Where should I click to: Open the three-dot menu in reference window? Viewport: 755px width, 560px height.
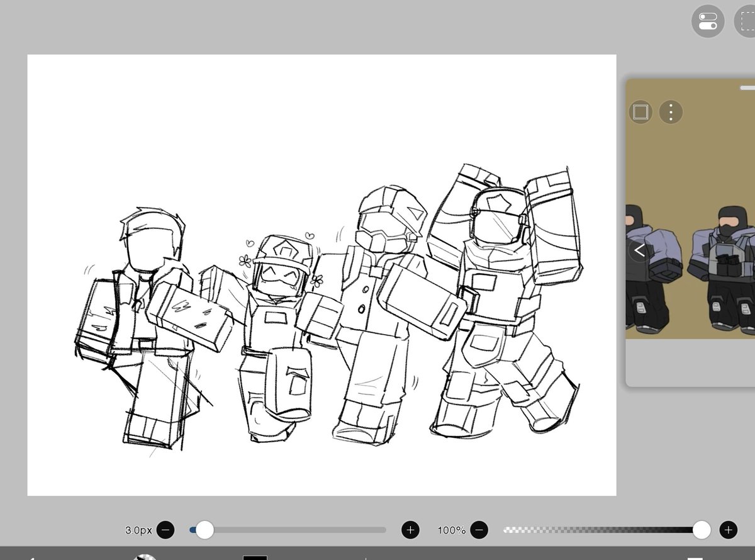671,112
